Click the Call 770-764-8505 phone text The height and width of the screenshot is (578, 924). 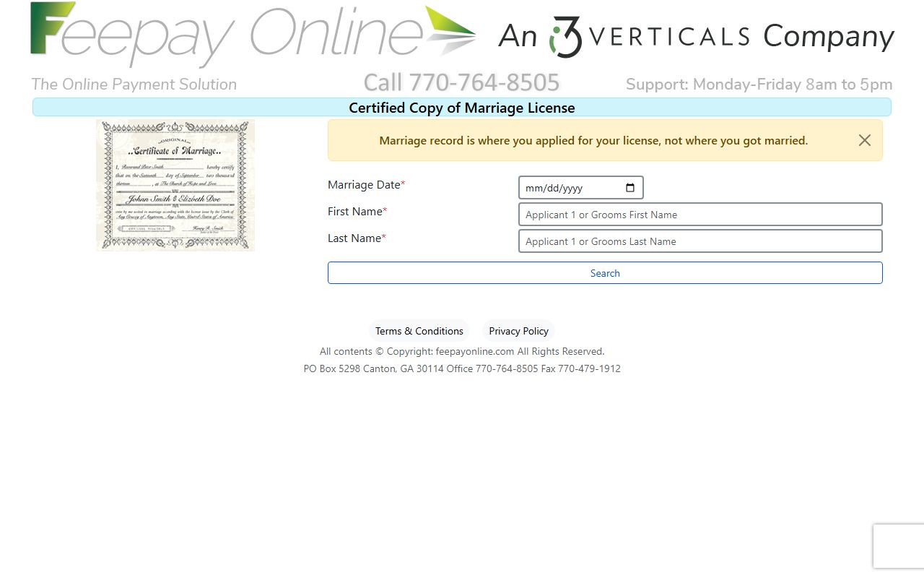point(461,82)
